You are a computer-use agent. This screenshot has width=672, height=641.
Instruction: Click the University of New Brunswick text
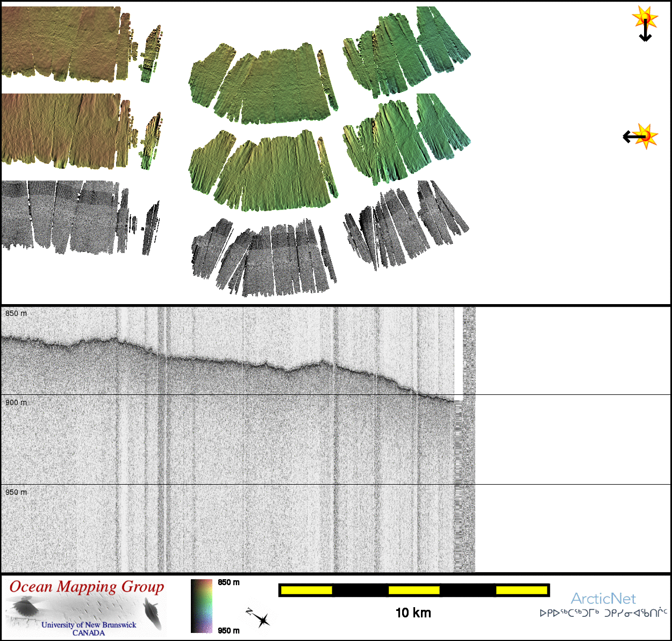89,625
